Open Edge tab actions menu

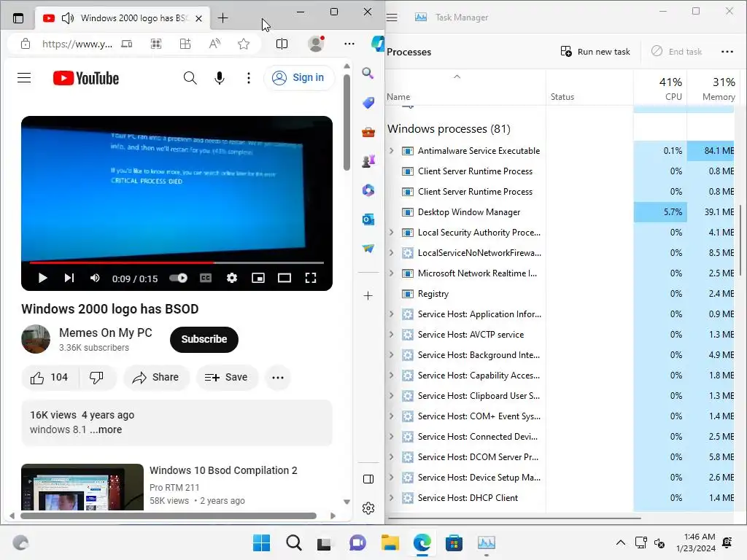(x=18, y=18)
